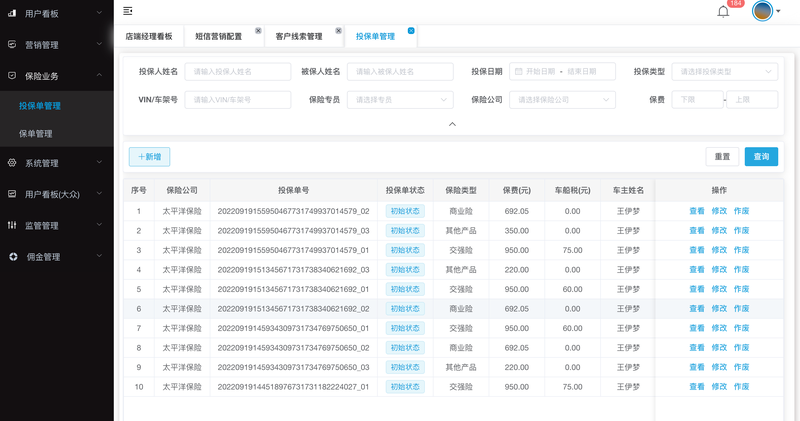This screenshot has height=421, width=800.
Task: Click the 监管管理 sliders icon
Action: pos(12,225)
